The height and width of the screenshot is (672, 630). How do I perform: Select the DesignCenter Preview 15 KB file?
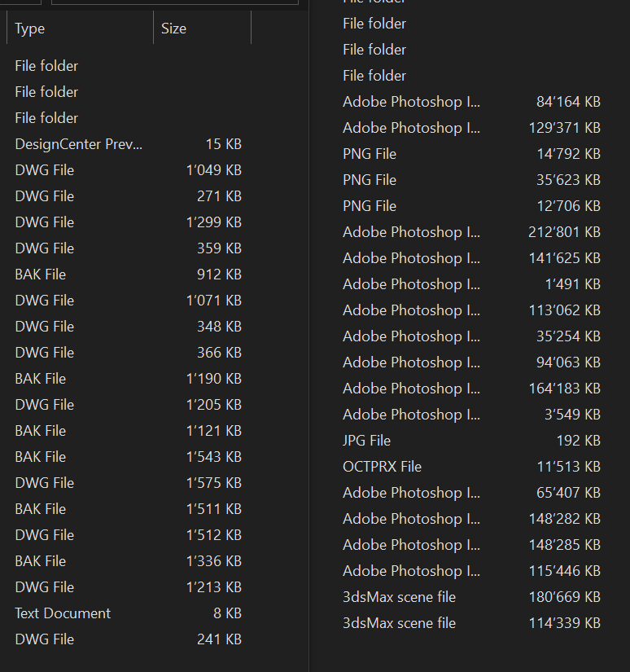(78, 144)
